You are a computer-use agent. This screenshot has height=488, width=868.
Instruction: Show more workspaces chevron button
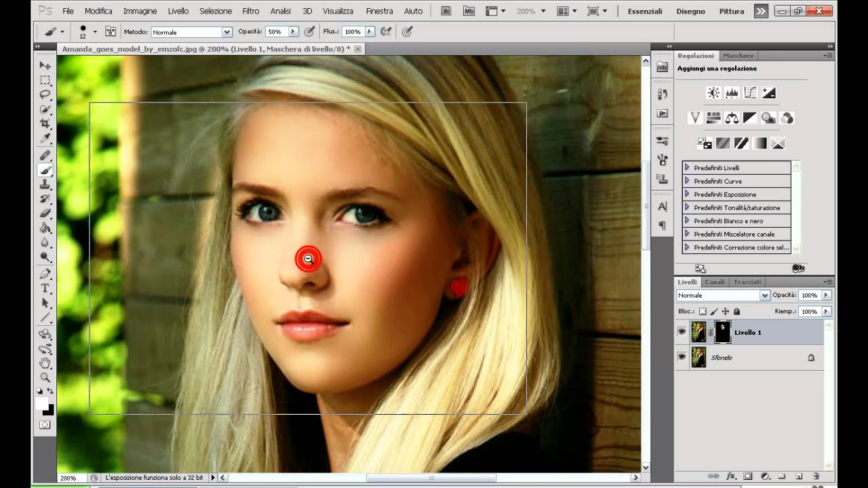[761, 11]
